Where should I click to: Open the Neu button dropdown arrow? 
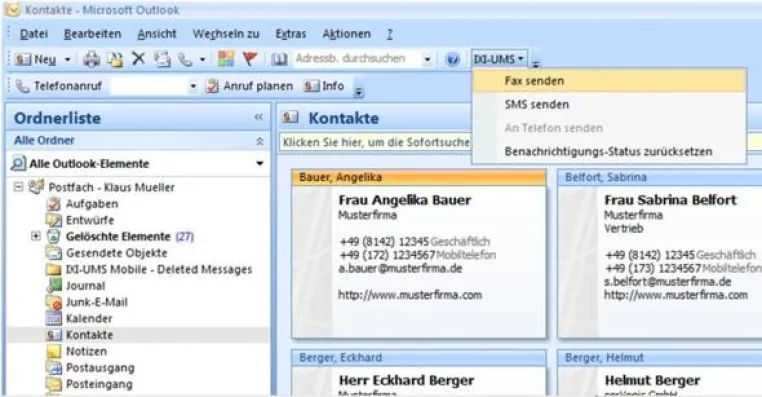click(x=68, y=59)
